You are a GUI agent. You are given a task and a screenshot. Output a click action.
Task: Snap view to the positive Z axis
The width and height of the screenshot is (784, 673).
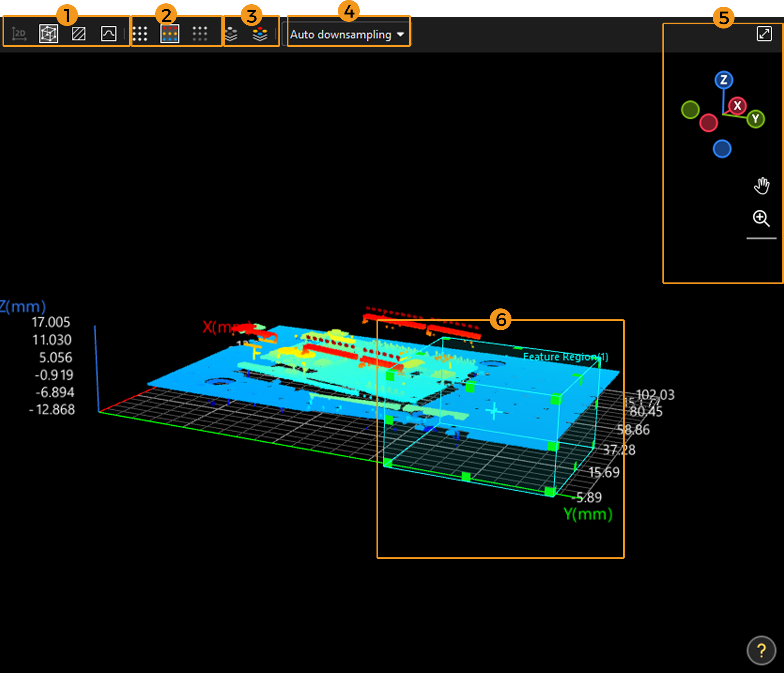pos(724,80)
